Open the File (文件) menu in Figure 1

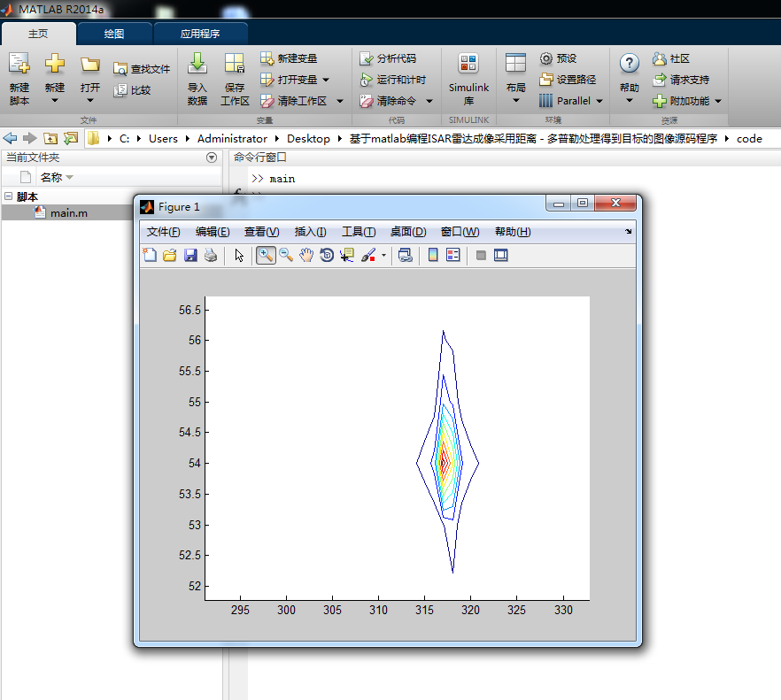pos(163,232)
